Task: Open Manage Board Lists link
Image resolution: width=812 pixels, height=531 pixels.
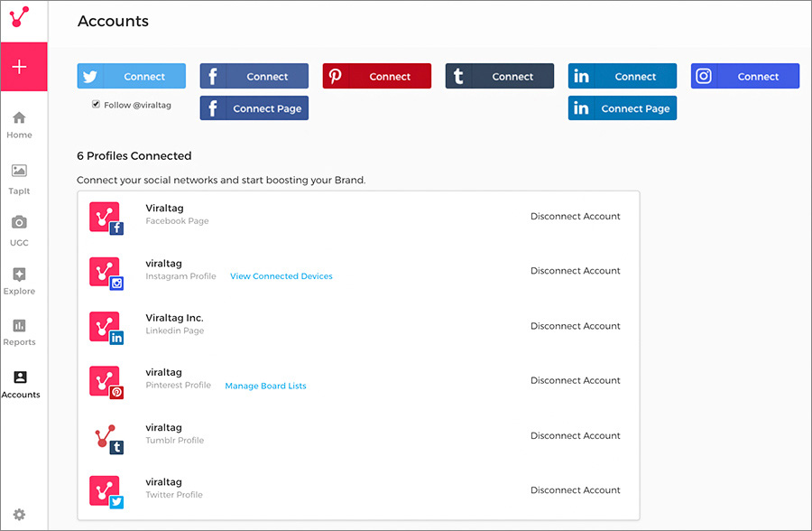Action: pos(265,386)
